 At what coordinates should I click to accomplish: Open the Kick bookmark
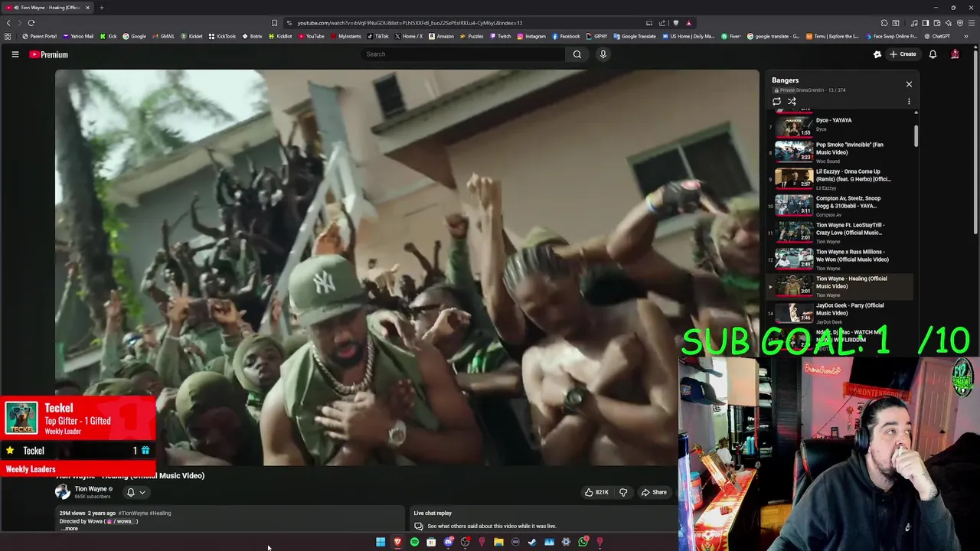pos(109,36)
